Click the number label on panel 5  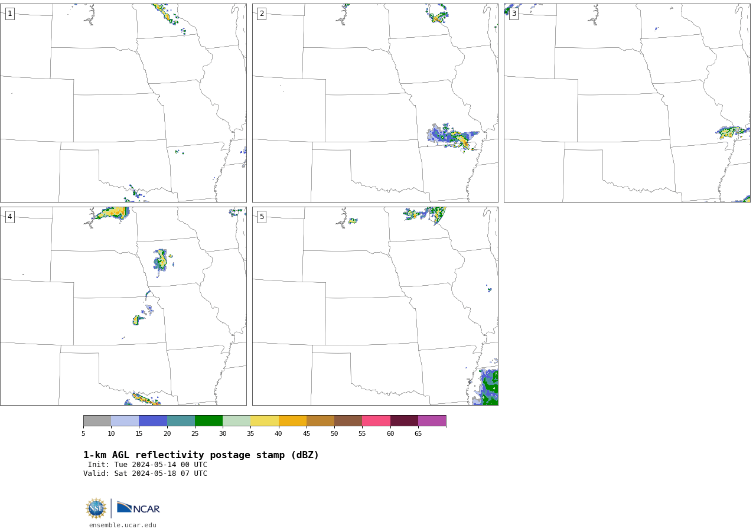(262, 217)
